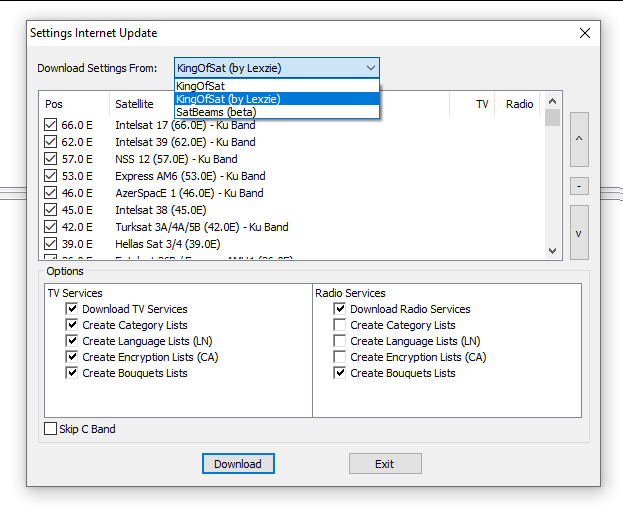Viewport: 623px width, 510px height.
Task: Uncheck Intelsat 17 (66.0E) satellite
Action: tap(51, 125)
